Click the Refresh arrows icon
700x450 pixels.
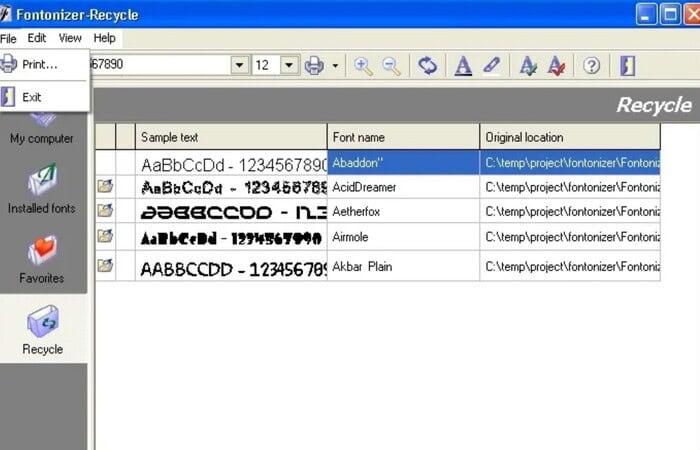[428, 66]
